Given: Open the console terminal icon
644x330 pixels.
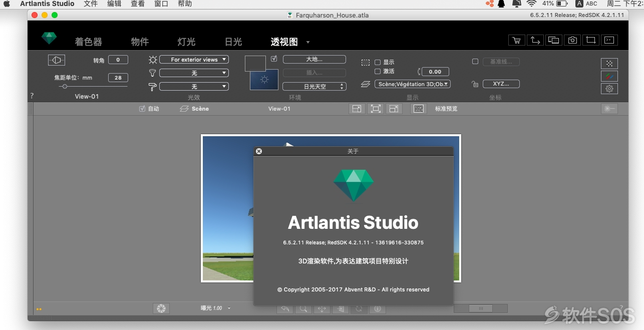Looking at the screenshot, I should [x=609, y=41].
